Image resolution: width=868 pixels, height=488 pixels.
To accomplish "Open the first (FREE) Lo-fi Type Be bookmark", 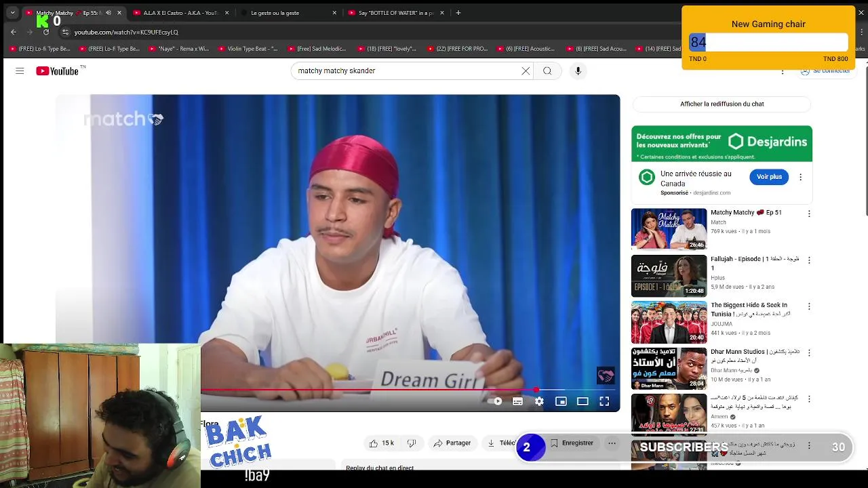I will pyautogui.click(x=40, y=49).
